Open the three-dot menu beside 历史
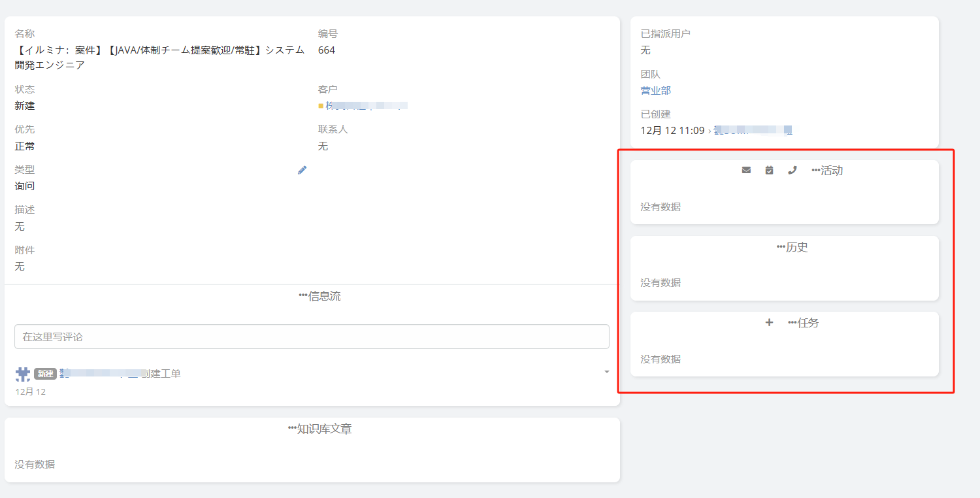This screenshot has width=980, height=498. click(781, 247)
